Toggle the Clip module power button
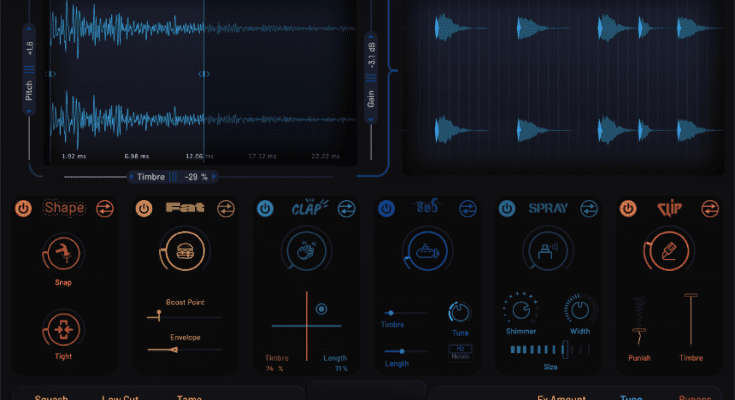Screen dimensions: 735x400 tap(627, 209)
